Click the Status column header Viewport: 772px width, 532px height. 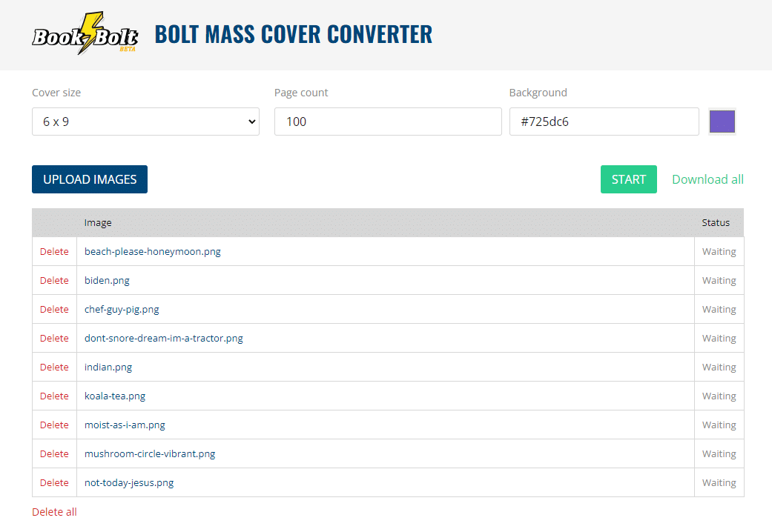[716, 223]
